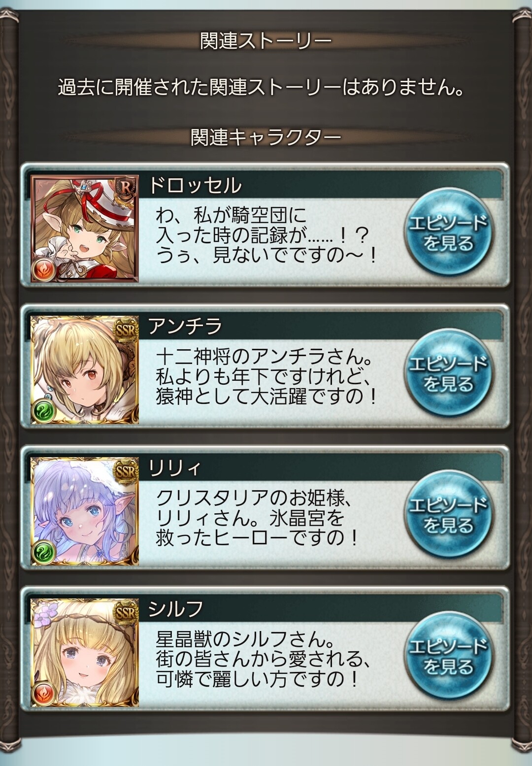532x766 pixels.
Task: Open ドロッセル character portrait
Action: click(85, 228)
